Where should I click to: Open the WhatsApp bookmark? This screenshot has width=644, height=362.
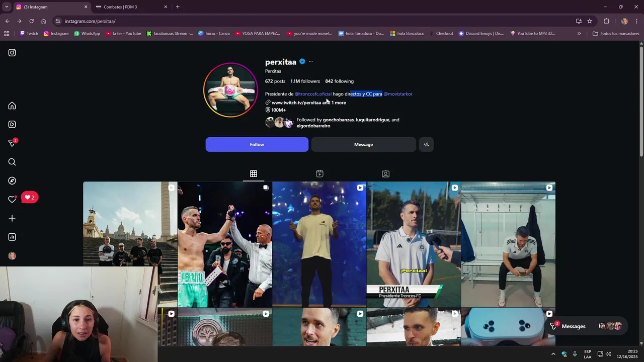87,34
